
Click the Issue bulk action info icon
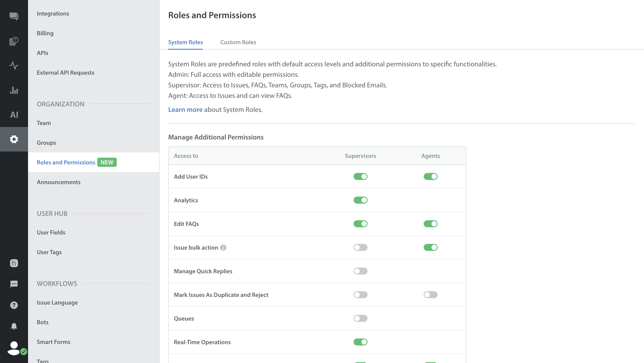pos(223,248)
